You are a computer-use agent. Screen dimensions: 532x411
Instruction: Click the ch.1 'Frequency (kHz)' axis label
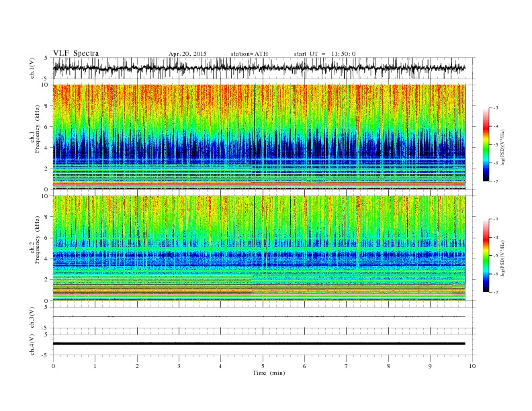click(38, 129)
